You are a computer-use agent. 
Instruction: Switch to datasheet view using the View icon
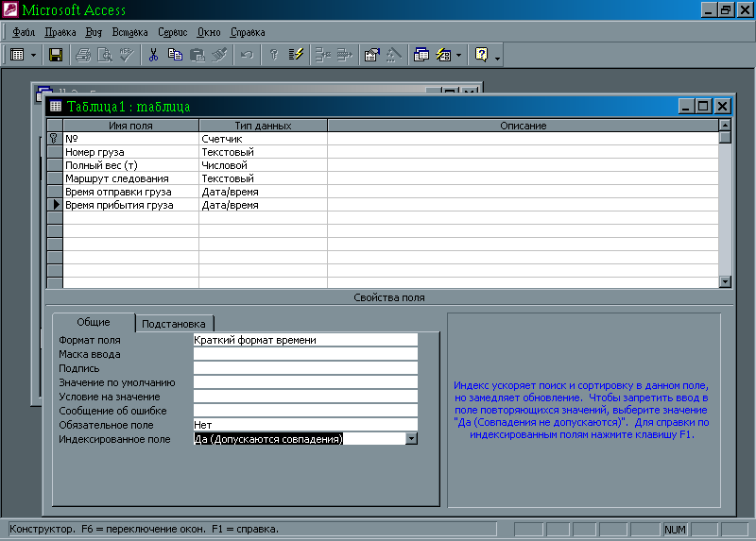point(17,55)
